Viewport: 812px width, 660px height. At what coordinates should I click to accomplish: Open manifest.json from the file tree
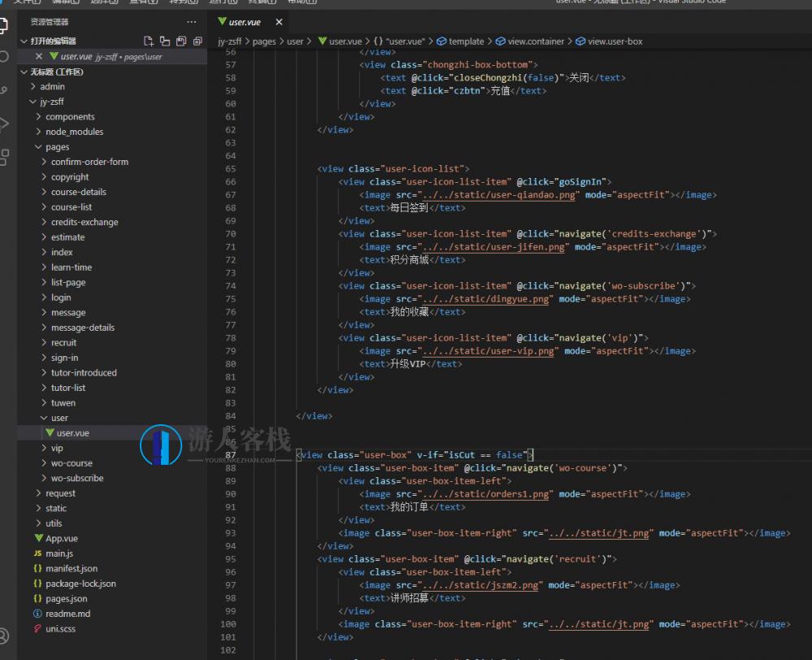(72, 569)
